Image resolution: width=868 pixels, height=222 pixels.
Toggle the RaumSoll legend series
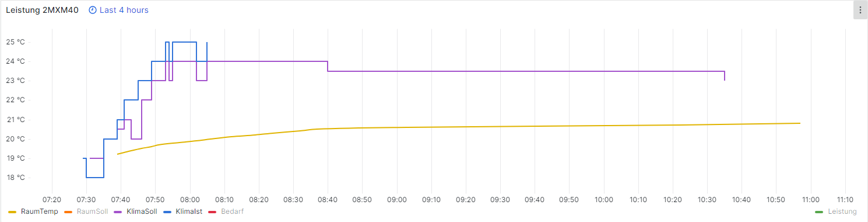pos(93,211)
